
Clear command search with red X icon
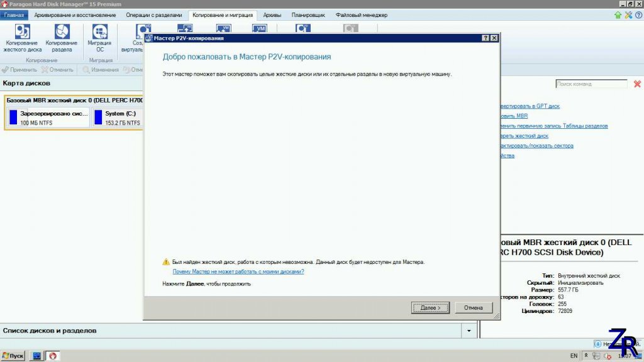(637, 84)
